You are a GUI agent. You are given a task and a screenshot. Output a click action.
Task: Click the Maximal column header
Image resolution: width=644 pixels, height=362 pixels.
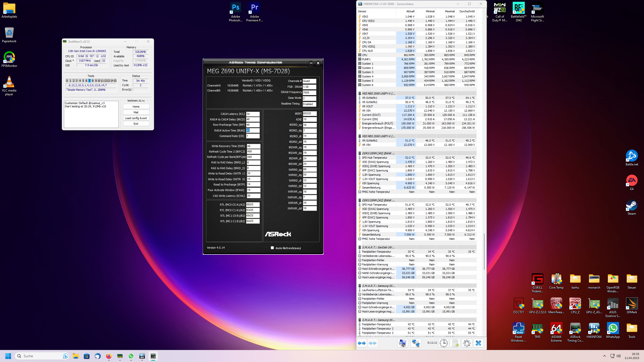click(x=450, y=11)
